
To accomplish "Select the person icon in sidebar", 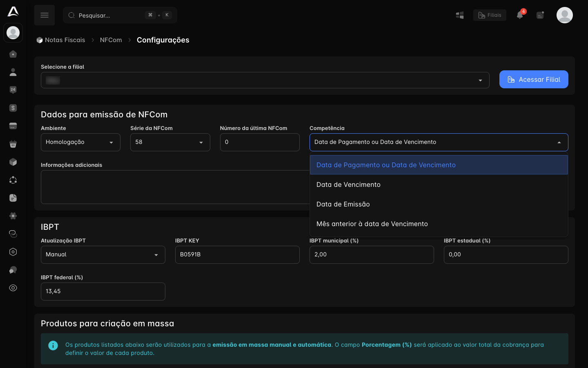I will click(13, 72).
